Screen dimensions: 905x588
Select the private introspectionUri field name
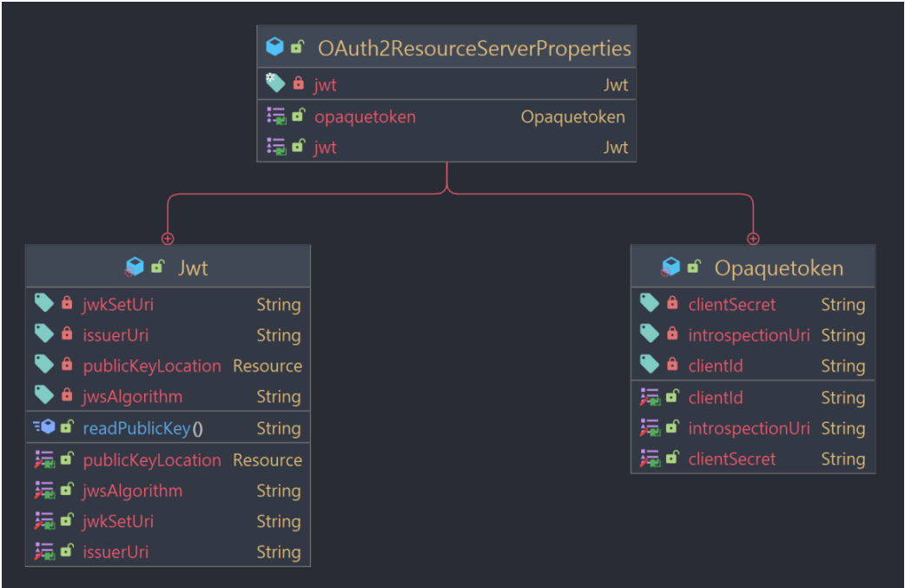[750, 335]
